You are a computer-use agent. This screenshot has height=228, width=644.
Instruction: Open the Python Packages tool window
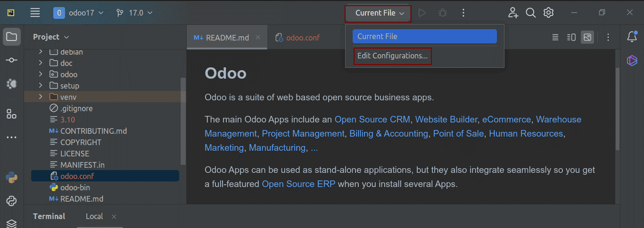tap(12, 201)
